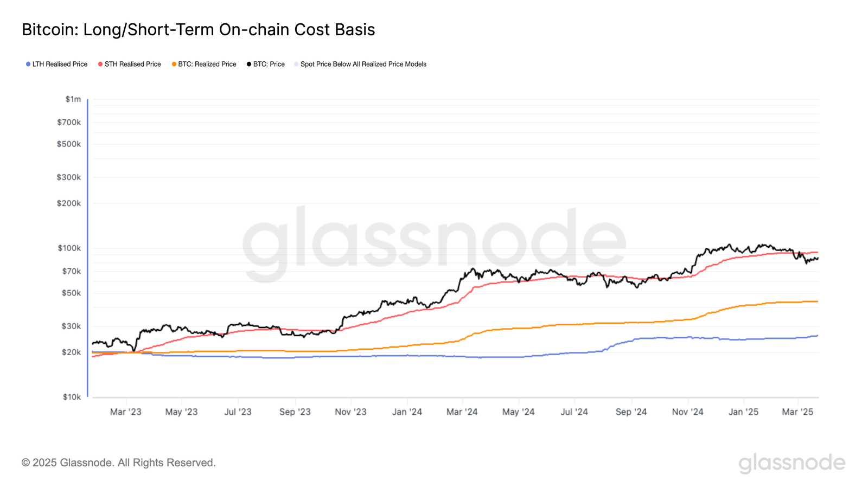Click the Mar '23 x-axis label
Viewport: 868px width, 488px height.
(x=125, y=412)
